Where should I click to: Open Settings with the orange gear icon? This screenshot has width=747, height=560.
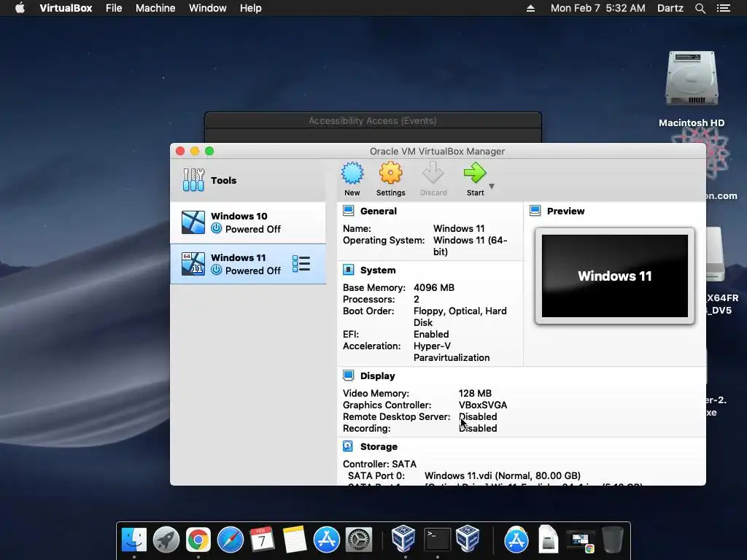point(391,174)
